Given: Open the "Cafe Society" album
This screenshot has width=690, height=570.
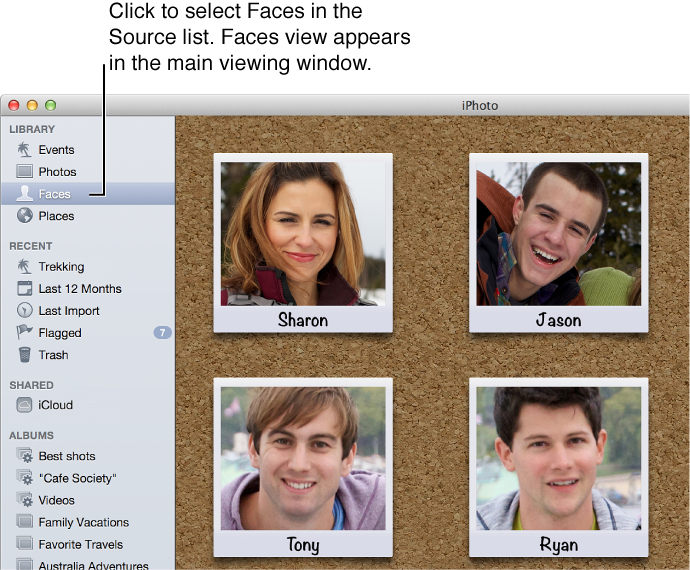Looking at the screenshot, I should (x=77, y=478).
